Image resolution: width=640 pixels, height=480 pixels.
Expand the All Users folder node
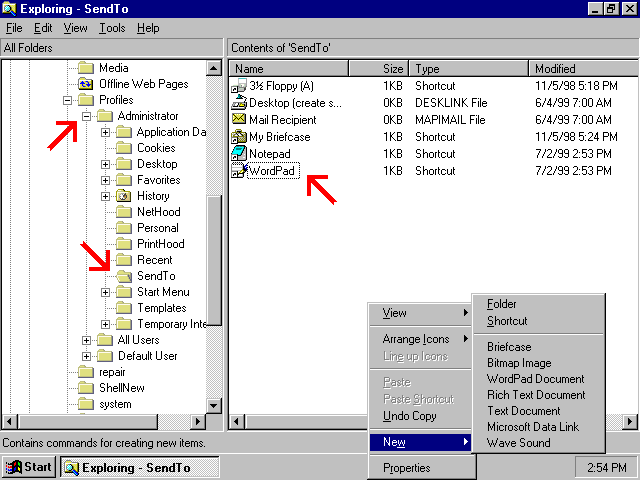click(87, 340)
